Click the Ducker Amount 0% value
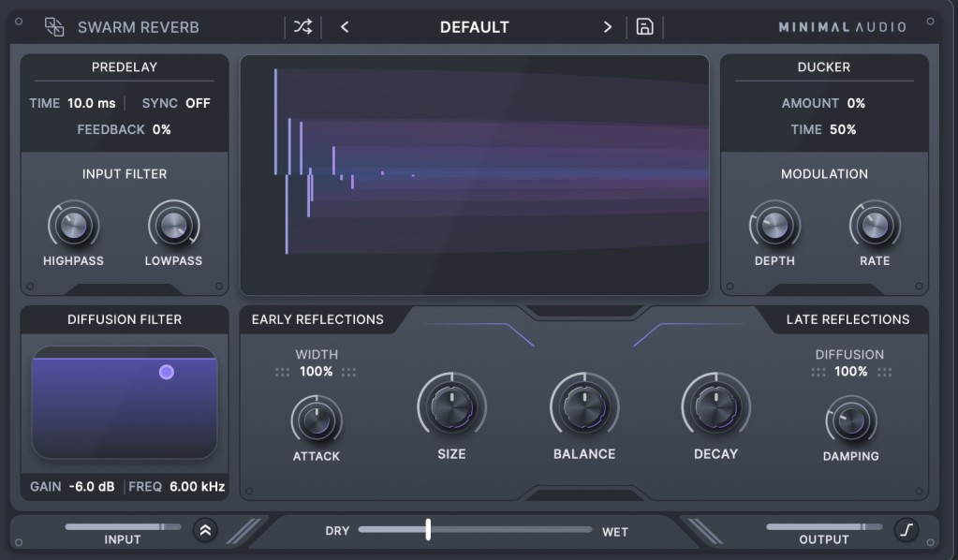The height and width of the screenshot is (560, 958). pyautogui.click(x=856, y=103)
